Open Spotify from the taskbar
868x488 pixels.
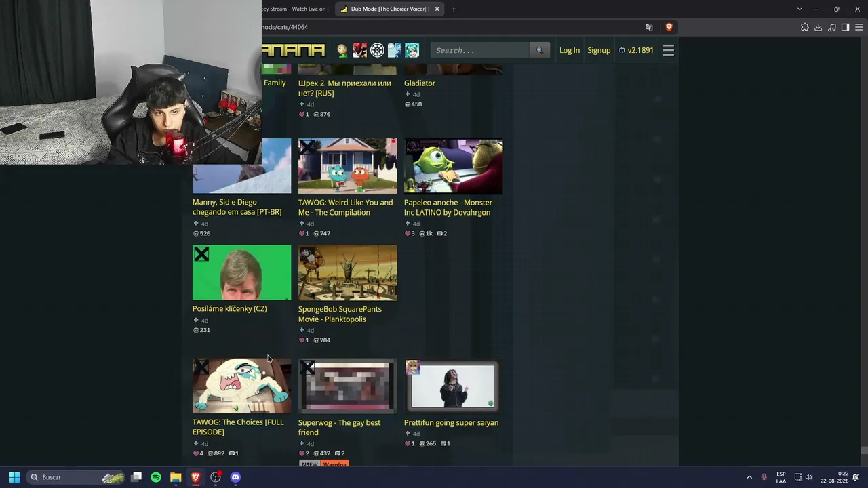coord(156,477)
